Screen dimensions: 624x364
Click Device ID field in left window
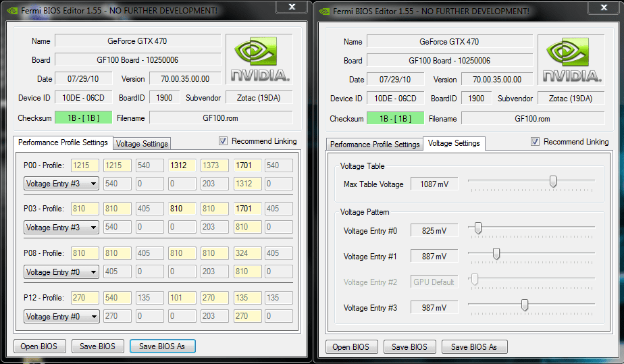pyautogui.click(x=84, y=97)
